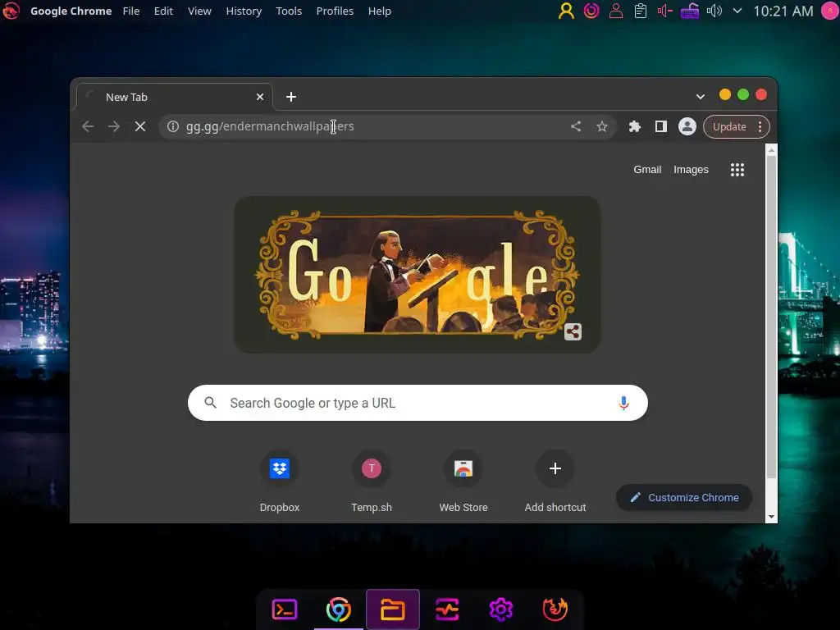
Task: Share the Google Doodle
Action: [x=573, y=331]
